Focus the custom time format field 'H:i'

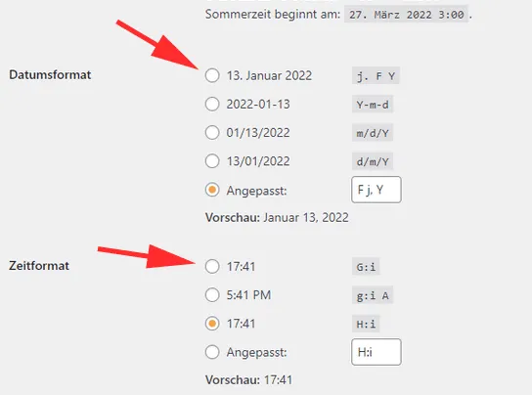pyautogui.click(x=377, y=352)
